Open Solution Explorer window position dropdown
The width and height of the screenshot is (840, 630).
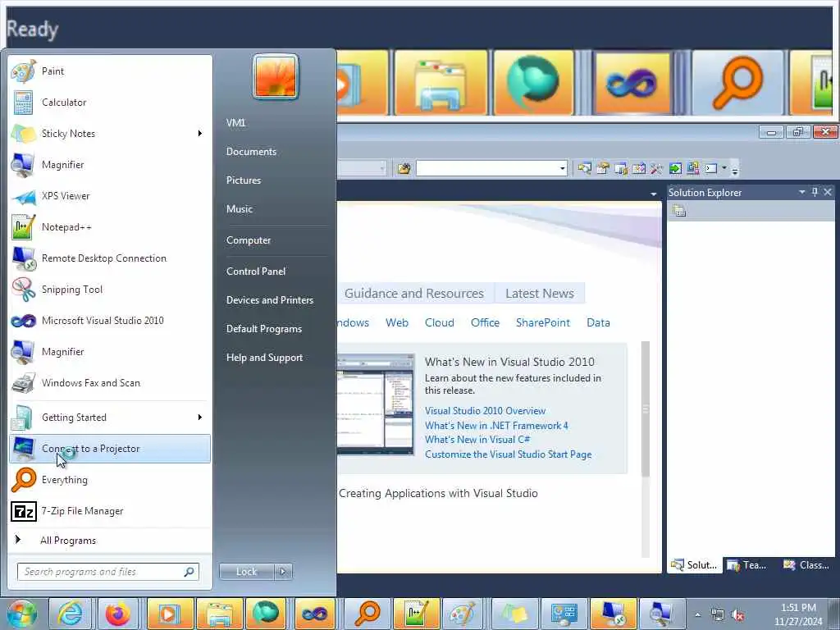point(802,192)
